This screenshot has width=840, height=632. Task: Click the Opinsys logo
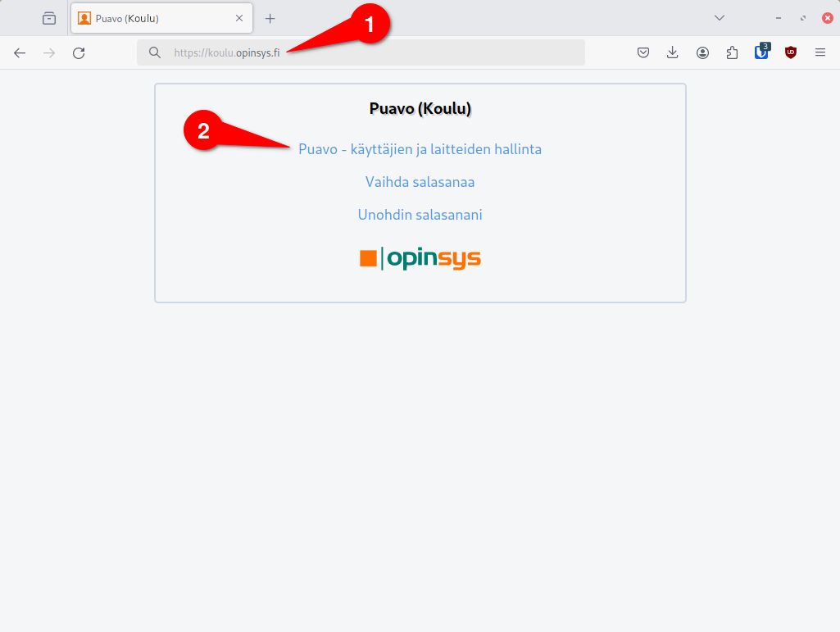tap(420, 258)
